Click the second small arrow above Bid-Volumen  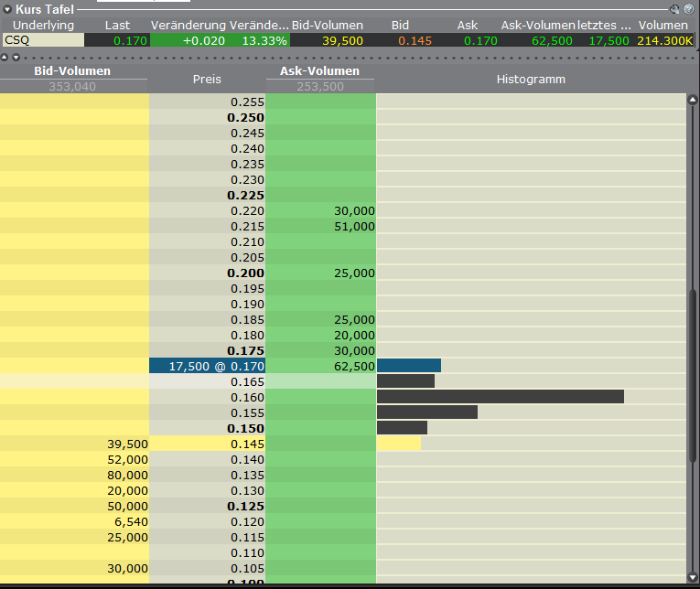coord(16,57)
